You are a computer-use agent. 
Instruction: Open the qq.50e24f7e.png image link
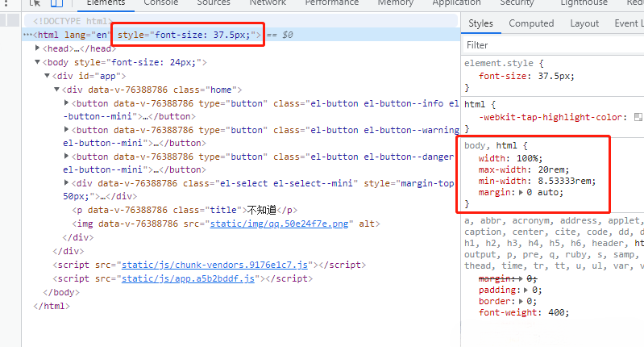pos(280,224)
